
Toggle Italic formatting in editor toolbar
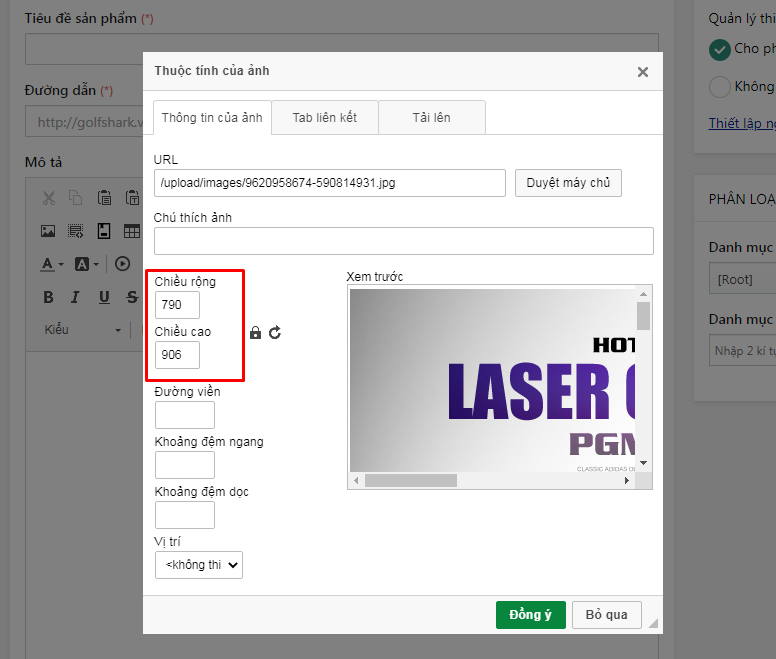tap(76, 297)
